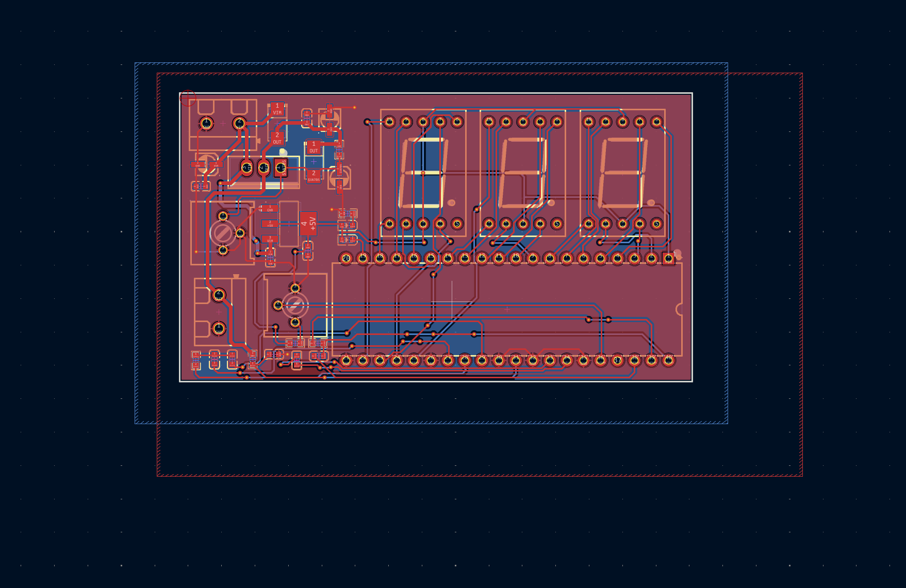Select the small SMD pad labeled 3 VIM
This screenshot has height=588, width=906.
point(270,239)
